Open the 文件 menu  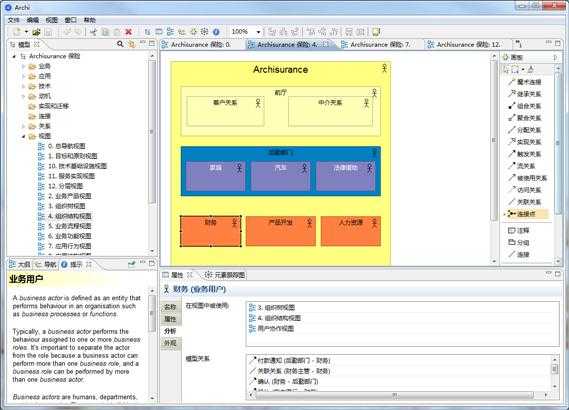coord(13,20)
